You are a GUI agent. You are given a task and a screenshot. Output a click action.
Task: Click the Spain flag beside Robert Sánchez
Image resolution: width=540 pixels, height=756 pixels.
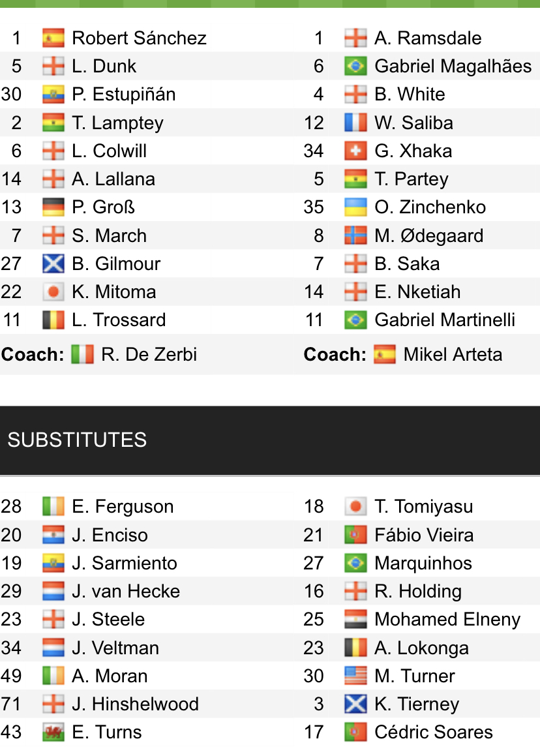click(x=53, y=38)
